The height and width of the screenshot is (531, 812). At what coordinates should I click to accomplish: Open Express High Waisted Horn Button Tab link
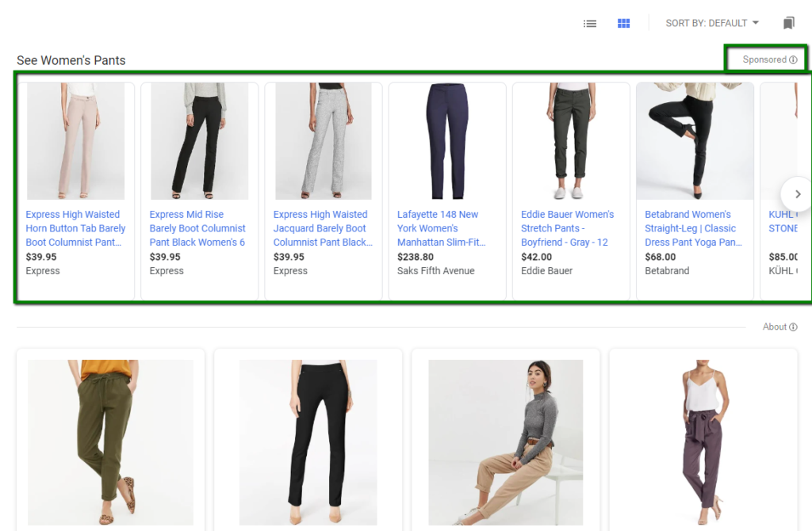(75, 228)
